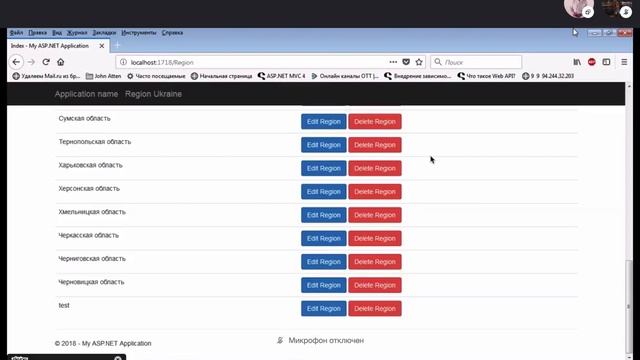The image size is (640, 360).
Task: Open the Firefox hamburger menu
Action: [624, 62]
